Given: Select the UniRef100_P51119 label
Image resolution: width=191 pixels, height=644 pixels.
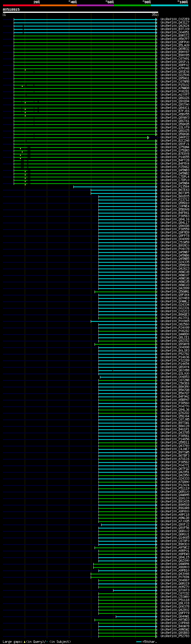Looking at the screenshot, I should (175, 489).
